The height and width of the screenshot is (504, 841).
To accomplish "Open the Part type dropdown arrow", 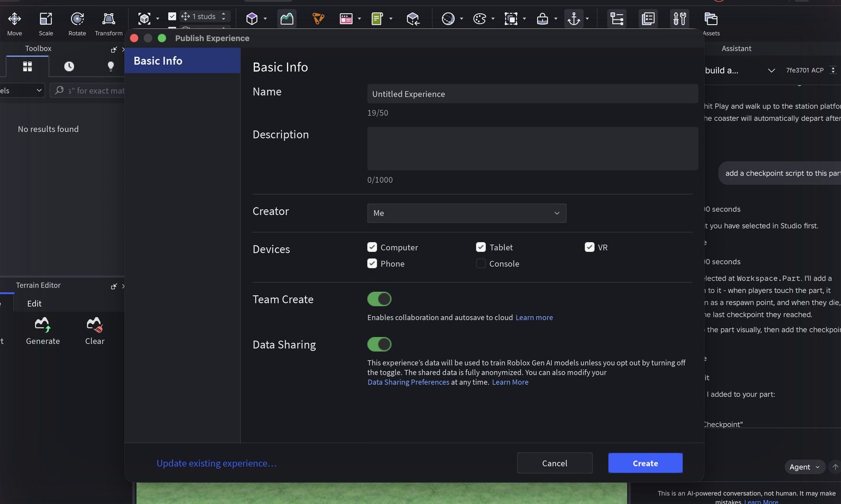I will 265,19.
